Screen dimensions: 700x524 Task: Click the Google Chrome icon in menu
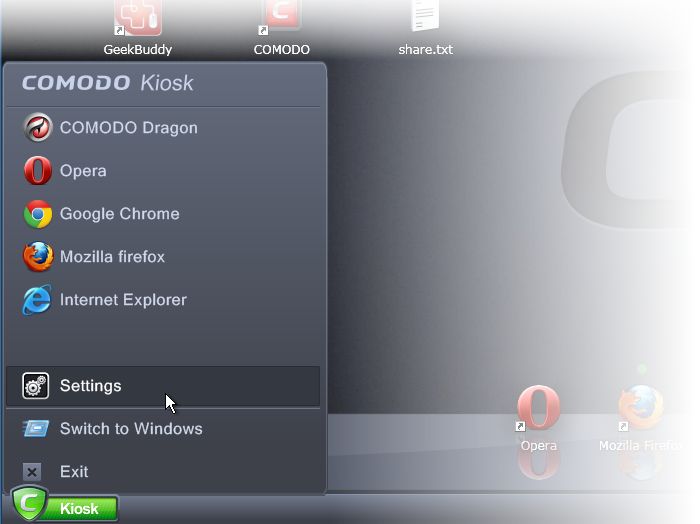point(38,214)
